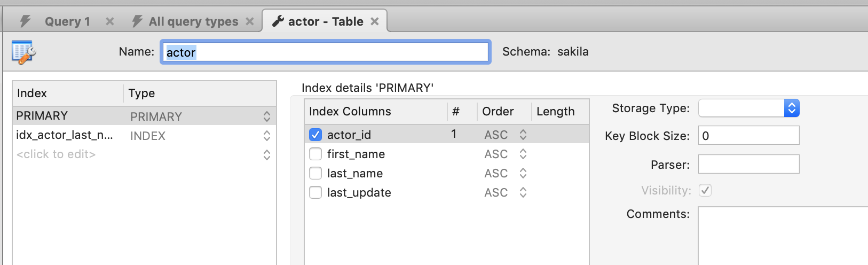The image size is (868, 265).
Task: Uncheck the actor_id index column
Action: [315, 135]
